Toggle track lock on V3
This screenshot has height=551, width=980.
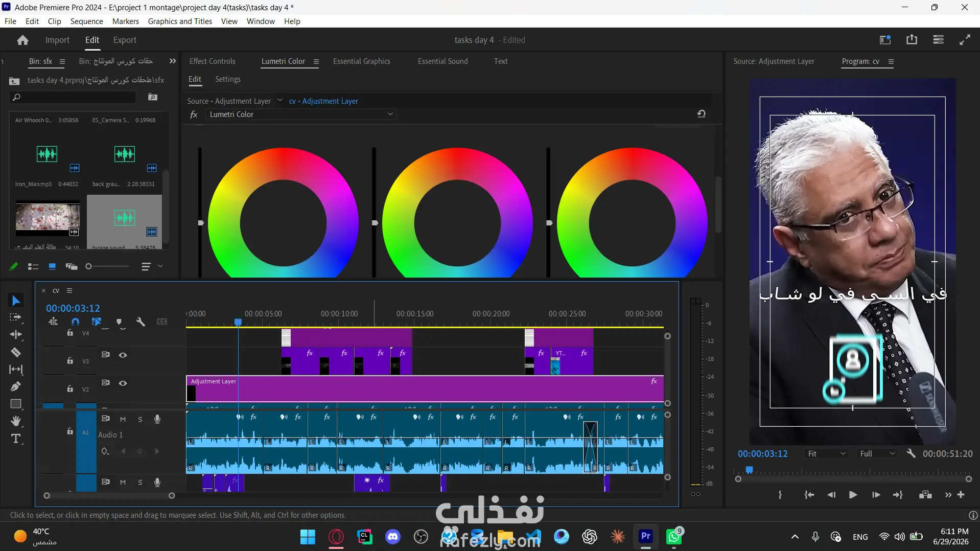point(70,361)
